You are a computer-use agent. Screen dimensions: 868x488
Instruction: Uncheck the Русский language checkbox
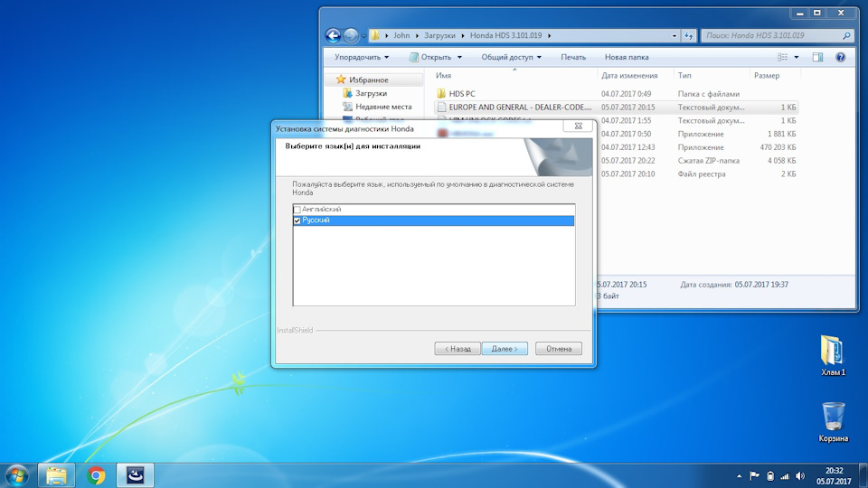297,221
